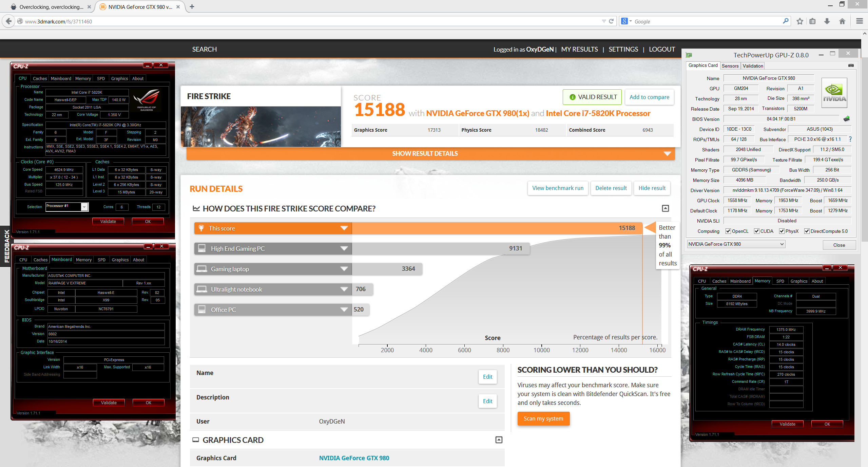Image resolution: width=868 pixels, height=467 pixels.
Task: Click the Fire Strike benchmark thumbnail image
Action: [x=261, y=127]
